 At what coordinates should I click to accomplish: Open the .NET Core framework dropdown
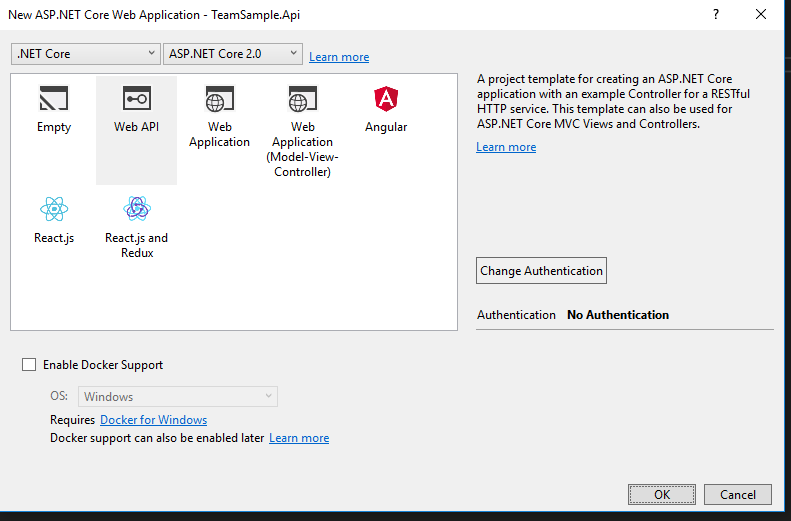[x=86, y=54]
